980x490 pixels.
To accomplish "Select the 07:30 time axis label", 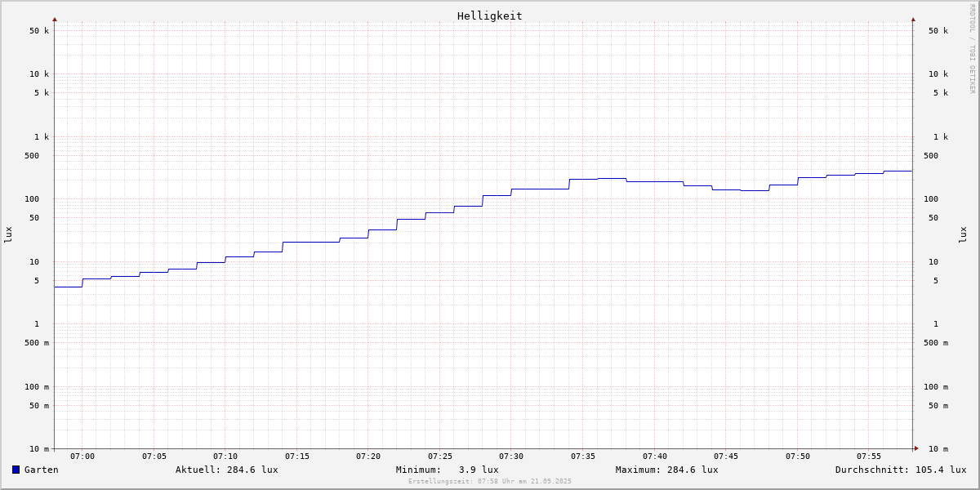I will (511, 457).
